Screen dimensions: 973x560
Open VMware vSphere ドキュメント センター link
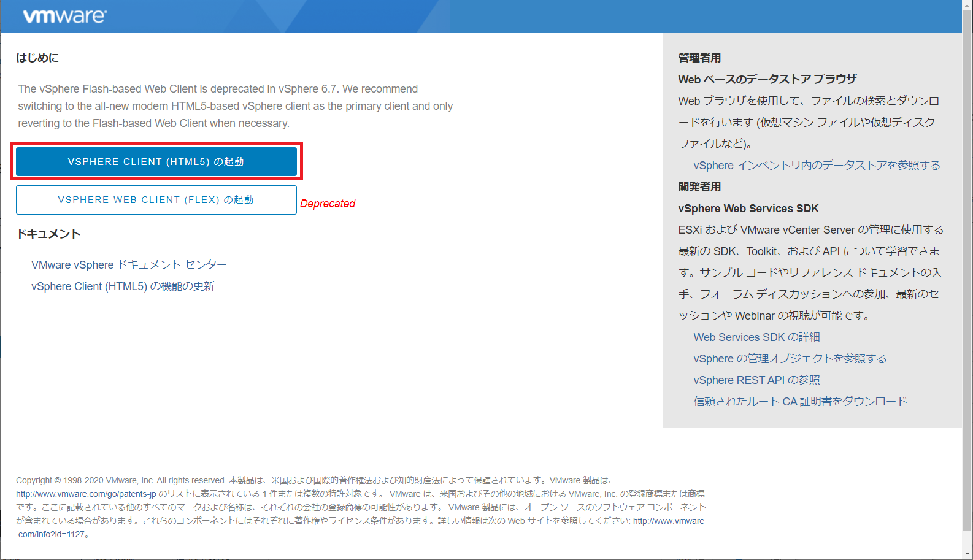(129, 264)
